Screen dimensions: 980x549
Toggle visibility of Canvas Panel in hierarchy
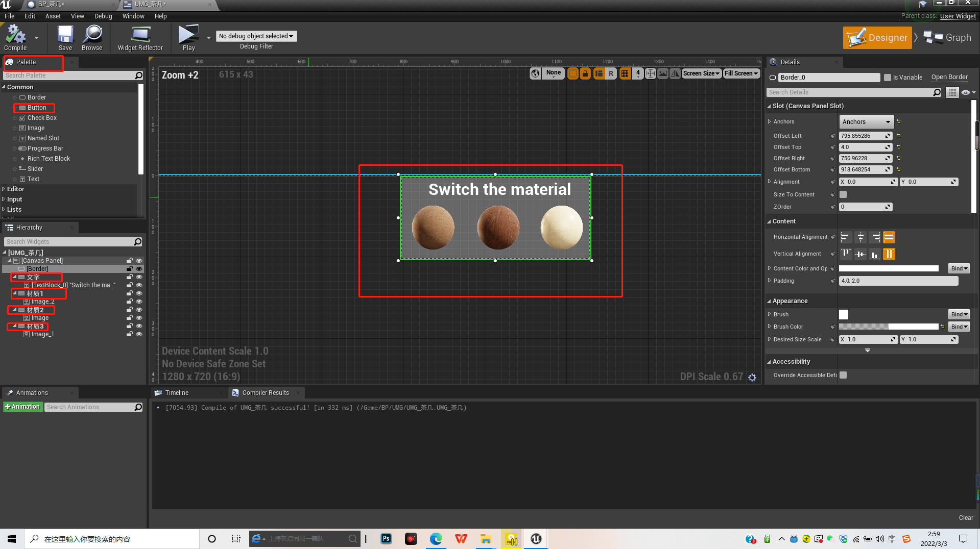pyautogui.click(x=139, y=261)
